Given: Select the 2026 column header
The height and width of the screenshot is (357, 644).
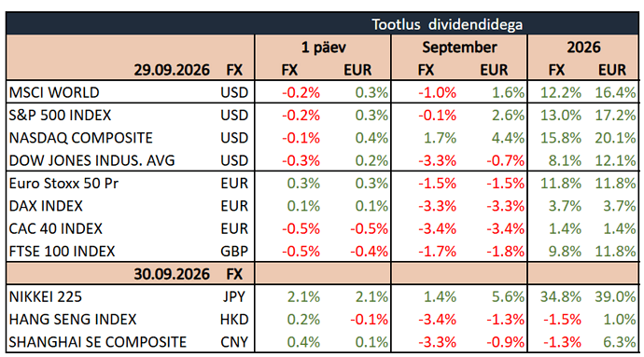Looking at the screenshot, I should click(x=583, y=48).
